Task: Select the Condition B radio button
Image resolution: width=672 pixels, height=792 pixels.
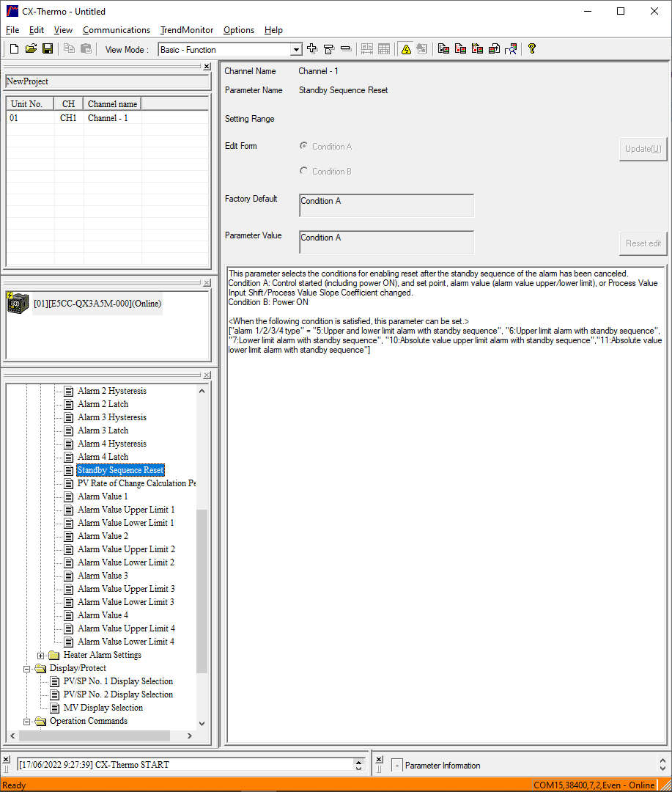Action: [303, 171]
